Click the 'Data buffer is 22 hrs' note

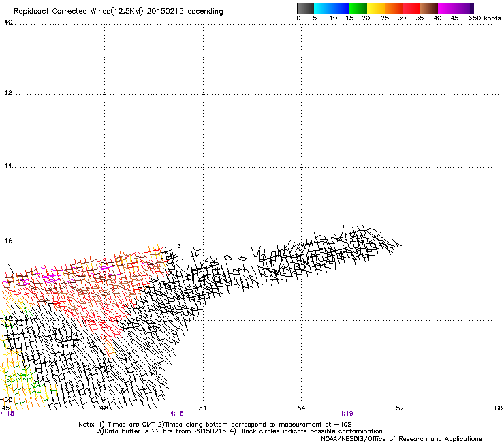pyautogui.click(x=240, y=431)
